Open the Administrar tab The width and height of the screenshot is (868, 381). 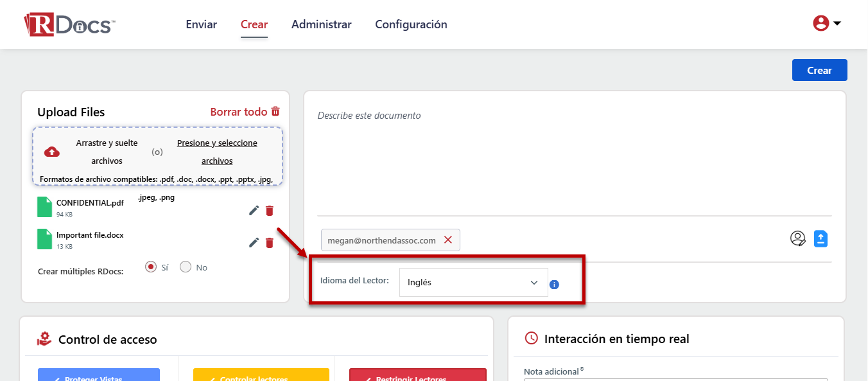pos(321,24)
